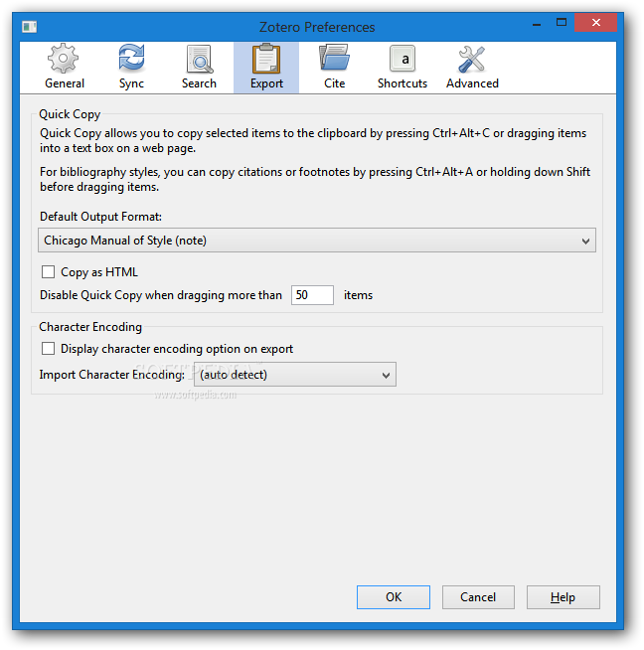Open the Sync preferences pane
Screen dimensions: 644x650
coord(131,67)
